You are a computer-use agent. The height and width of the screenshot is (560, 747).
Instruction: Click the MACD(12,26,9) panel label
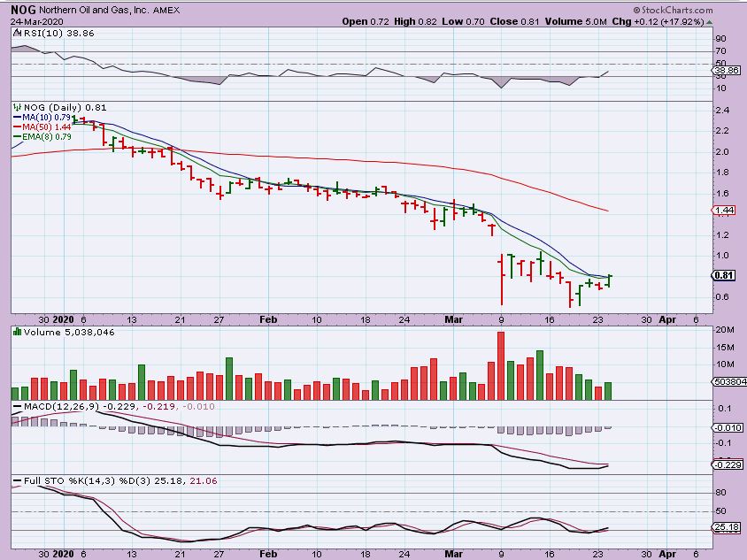coord(61,407)
